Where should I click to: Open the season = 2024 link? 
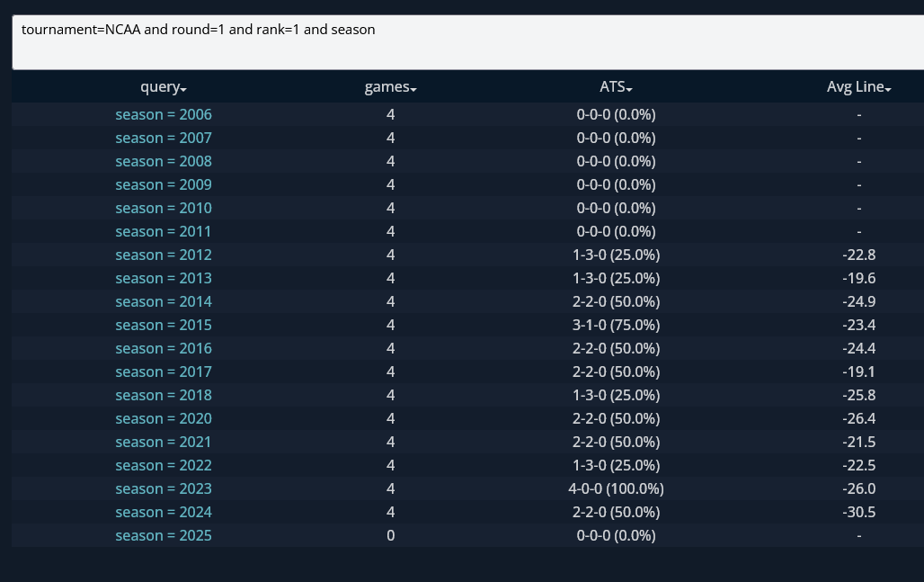pyautogui.click(x=164, y=513)
